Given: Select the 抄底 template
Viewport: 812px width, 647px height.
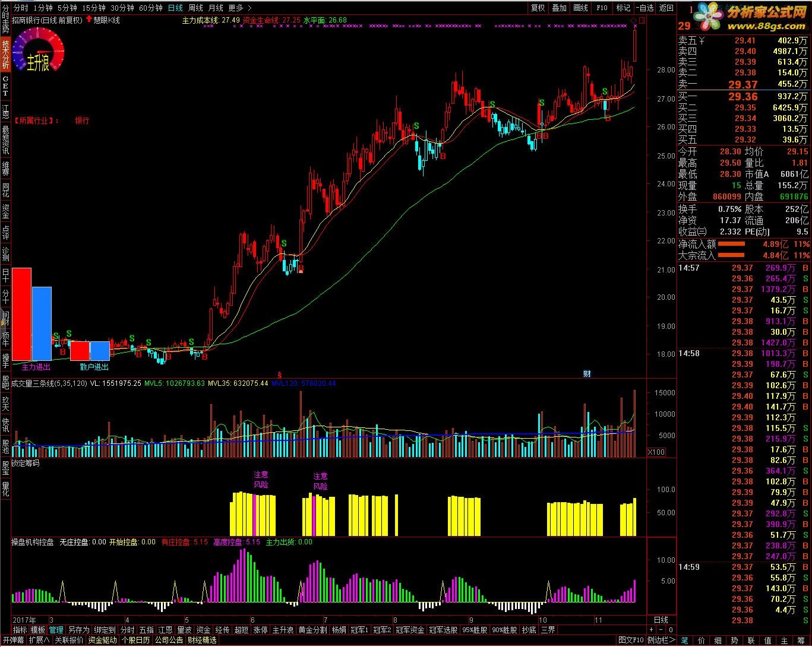Looking at the screenshot, I should (529, 630).
